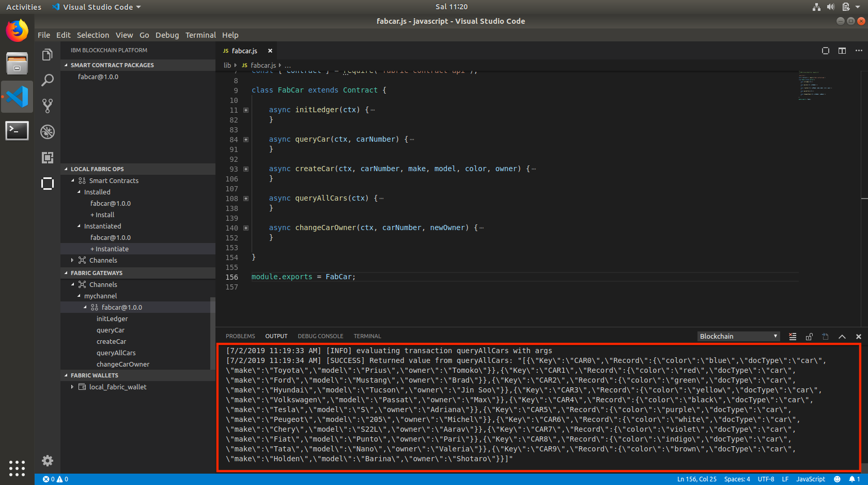Click lib in the breadcrumb path
Screen dimensions: 868x485
(x=227, y=65)
